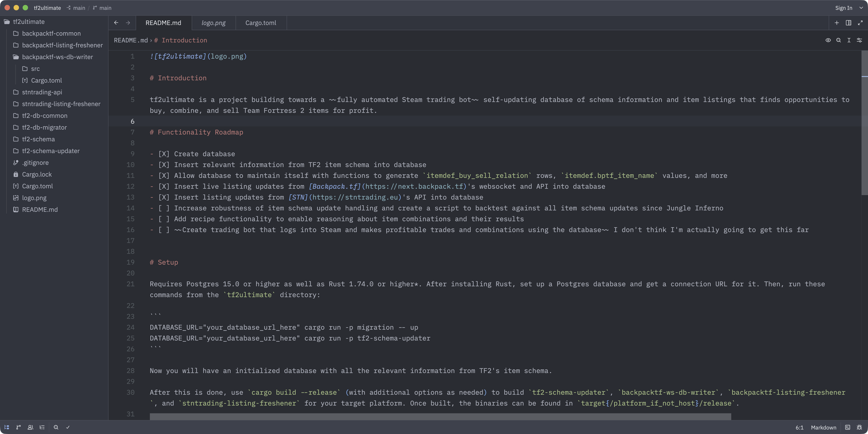Image resolution: width=868 pixels, height=434 pixels.
Task: Click the .gitignore file icon
Action: [x=16, y=162]
